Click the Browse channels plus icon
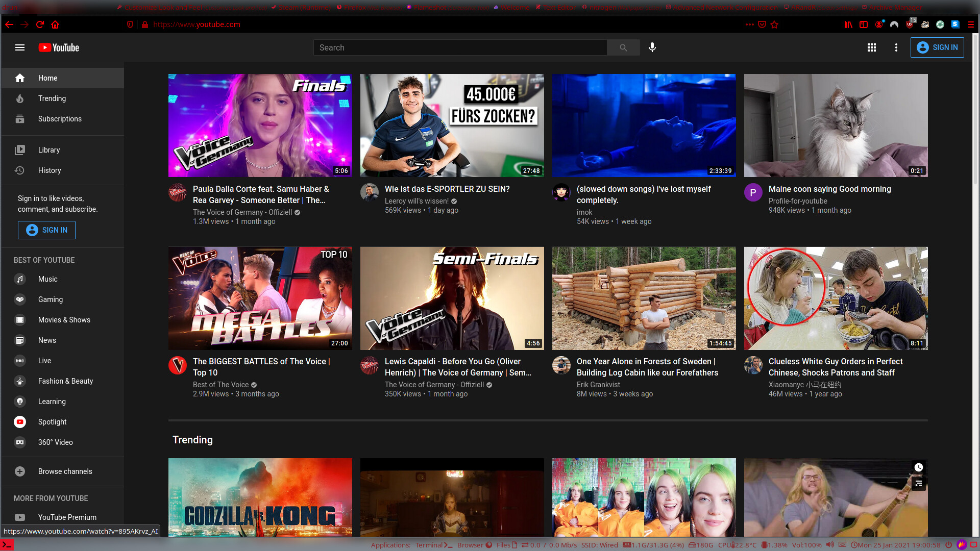 coord(20,471)
